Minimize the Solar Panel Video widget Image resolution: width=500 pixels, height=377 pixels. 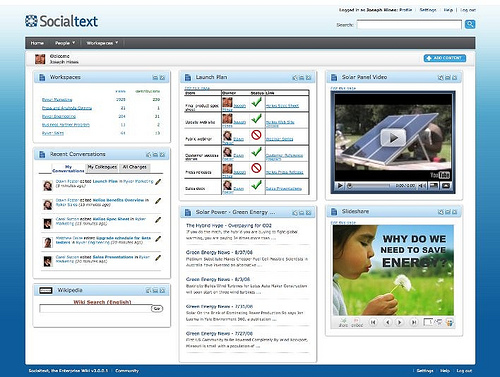pyautogui.click(x=448, y=78)
